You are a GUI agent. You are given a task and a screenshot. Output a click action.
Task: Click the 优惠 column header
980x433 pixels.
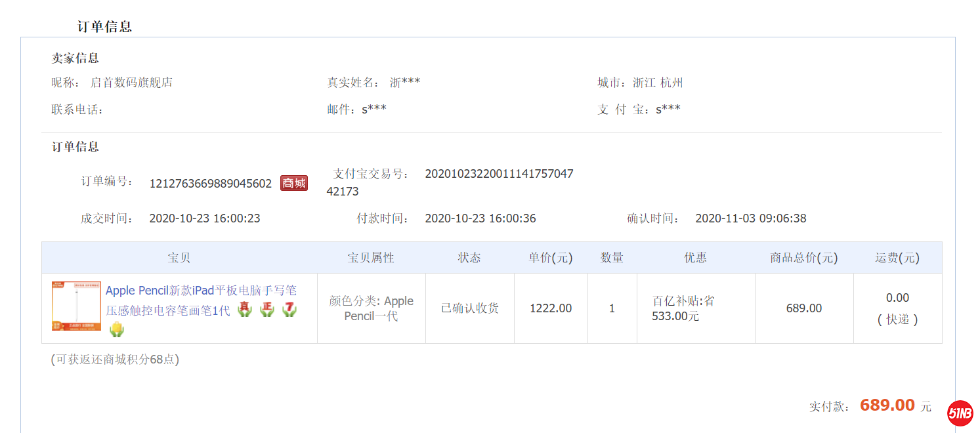(695, 258)
